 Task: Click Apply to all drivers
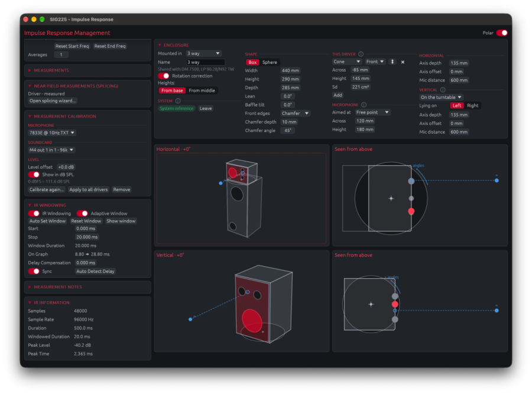(89, 190)
